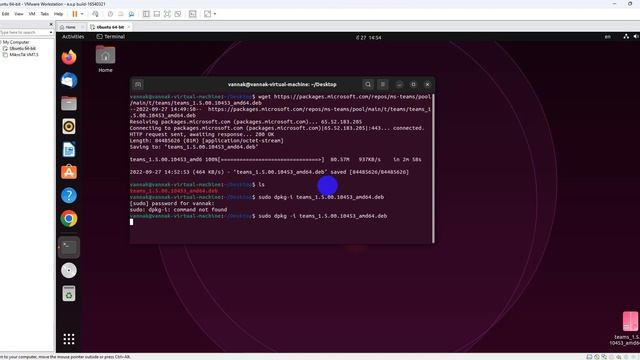Launch Rhythmbox from the dock
The width and height of the screenshot is (640, 360).
click(x=69, y=127)
